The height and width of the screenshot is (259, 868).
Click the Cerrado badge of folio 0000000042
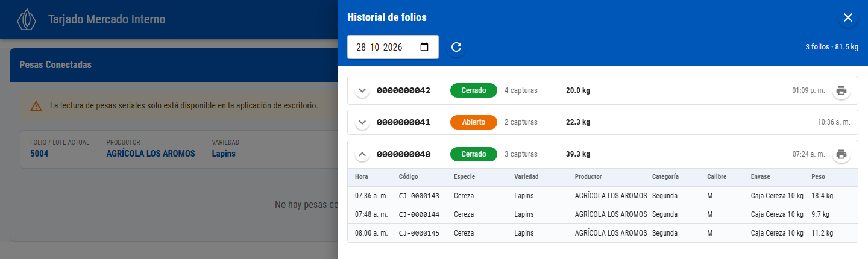(474, 91)
